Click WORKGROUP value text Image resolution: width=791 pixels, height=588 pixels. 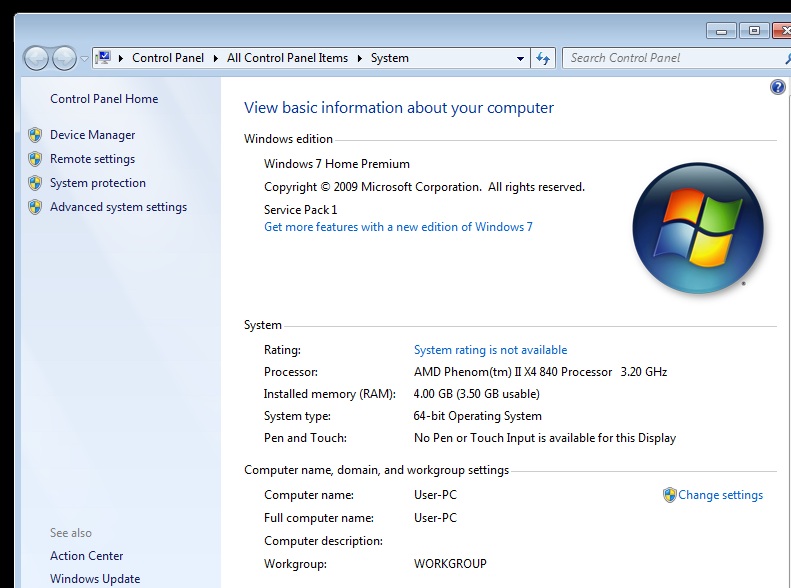(450, 564)
